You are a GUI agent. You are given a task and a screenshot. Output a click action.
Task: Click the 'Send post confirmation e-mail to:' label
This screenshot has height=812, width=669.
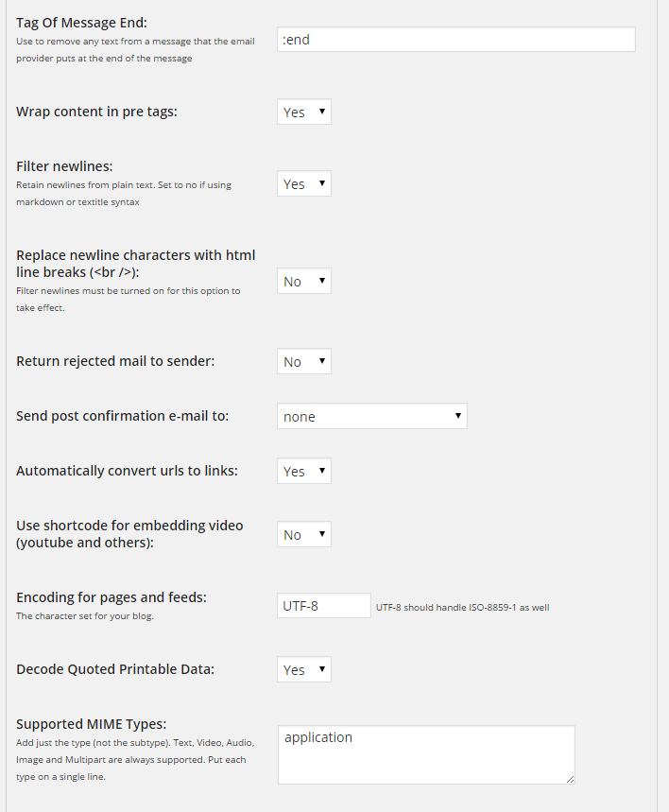122,416
